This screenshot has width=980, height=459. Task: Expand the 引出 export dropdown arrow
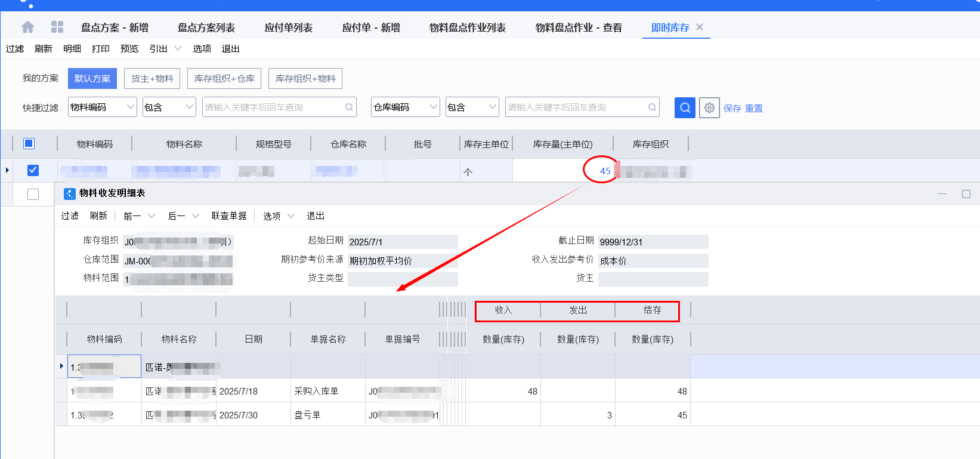[x=177, y=48]
